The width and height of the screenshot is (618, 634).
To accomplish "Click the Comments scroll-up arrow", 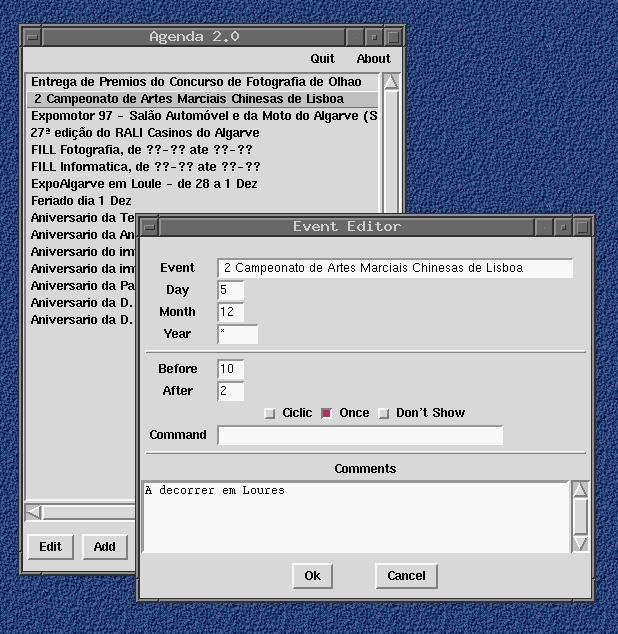I will pos(580,490).
